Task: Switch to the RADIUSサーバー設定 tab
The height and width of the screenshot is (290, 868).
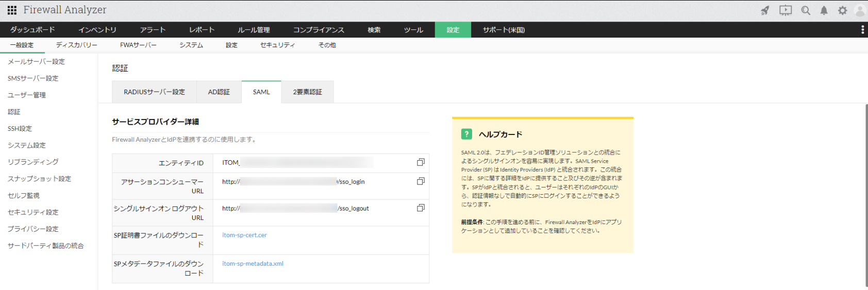Action: pyautogui.click(x=154, y=92)
